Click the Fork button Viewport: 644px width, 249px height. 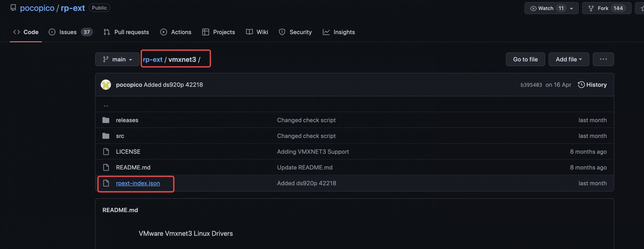point(607,8)
